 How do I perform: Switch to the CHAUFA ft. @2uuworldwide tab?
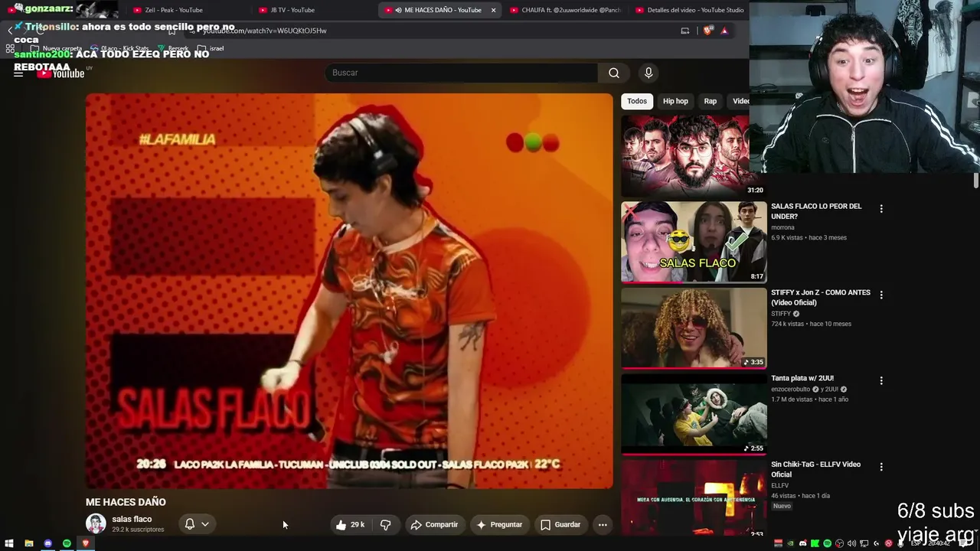[565, 10]
